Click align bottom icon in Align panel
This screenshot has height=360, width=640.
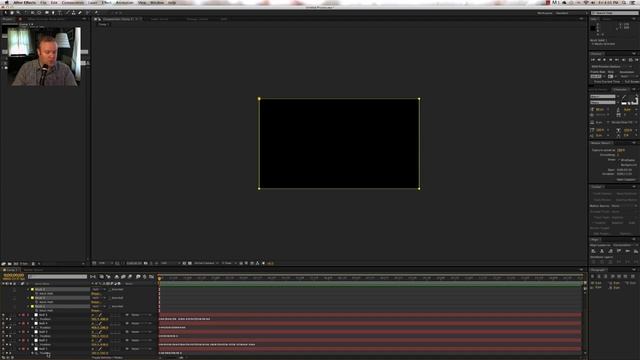pyautogui.click(x=636, y=251)
